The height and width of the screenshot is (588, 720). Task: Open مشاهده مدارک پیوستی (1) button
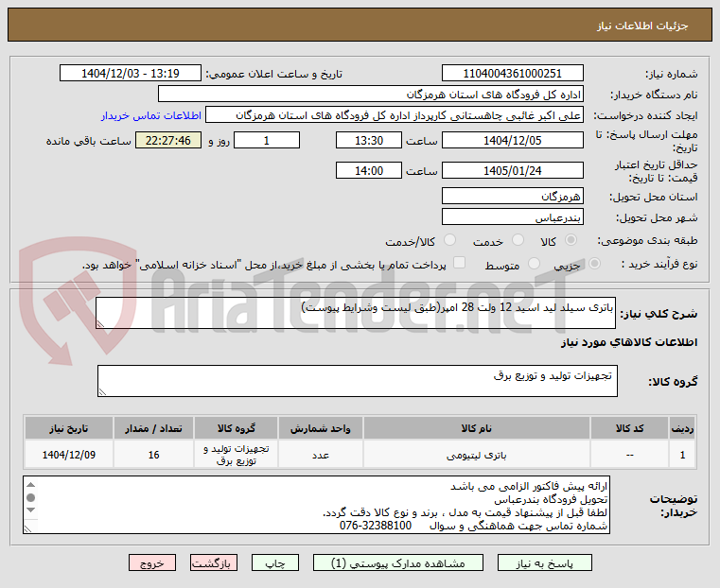coord(398,562)
